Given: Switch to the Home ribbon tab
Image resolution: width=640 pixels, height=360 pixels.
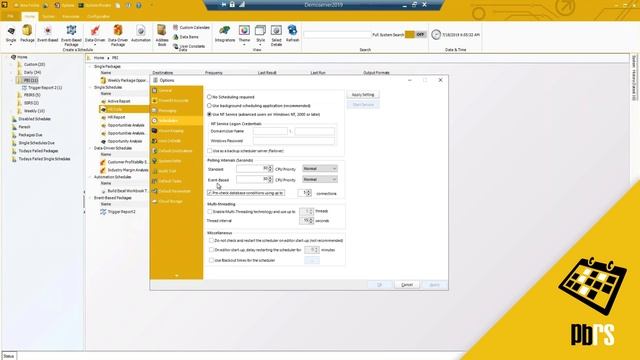Looking at the screenshot, I should click(29, 17).
